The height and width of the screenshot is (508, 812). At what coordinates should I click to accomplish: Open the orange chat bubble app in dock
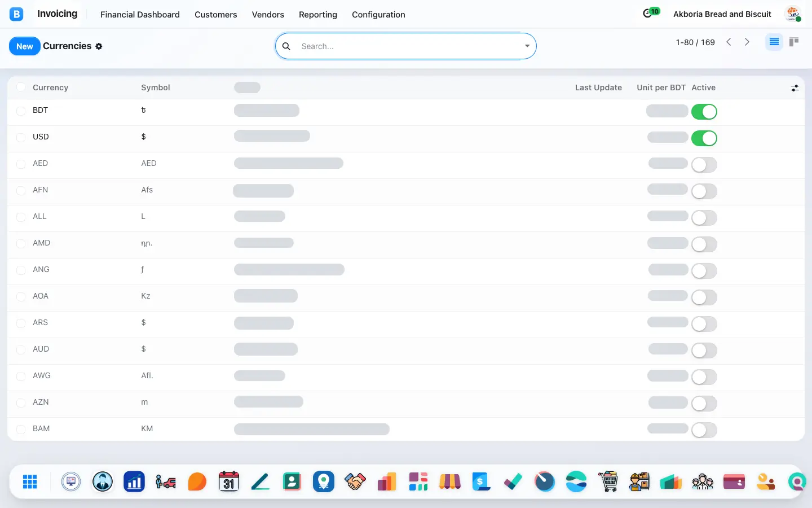pyautogui.click(x=197, y=481)
